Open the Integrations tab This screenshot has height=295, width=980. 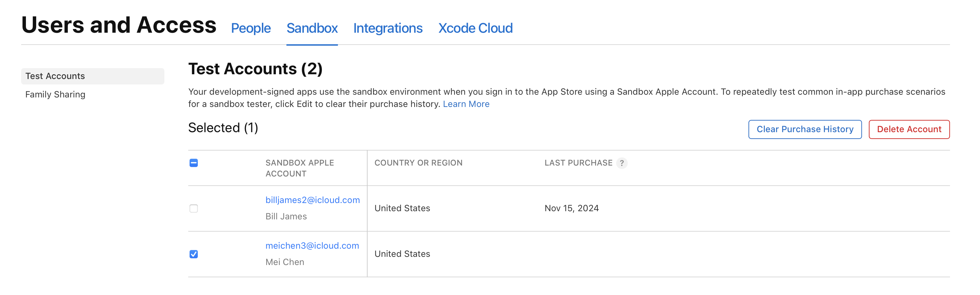click(387, 28)
